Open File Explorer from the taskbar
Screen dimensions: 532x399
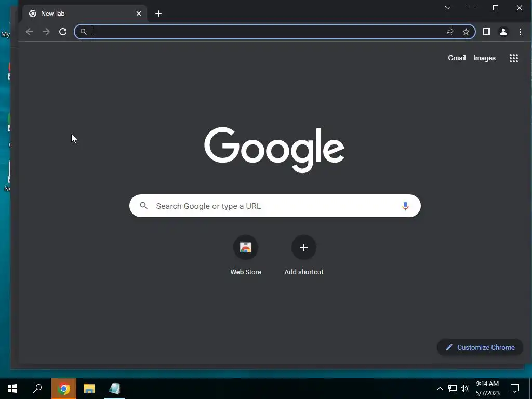pos(89,389)
